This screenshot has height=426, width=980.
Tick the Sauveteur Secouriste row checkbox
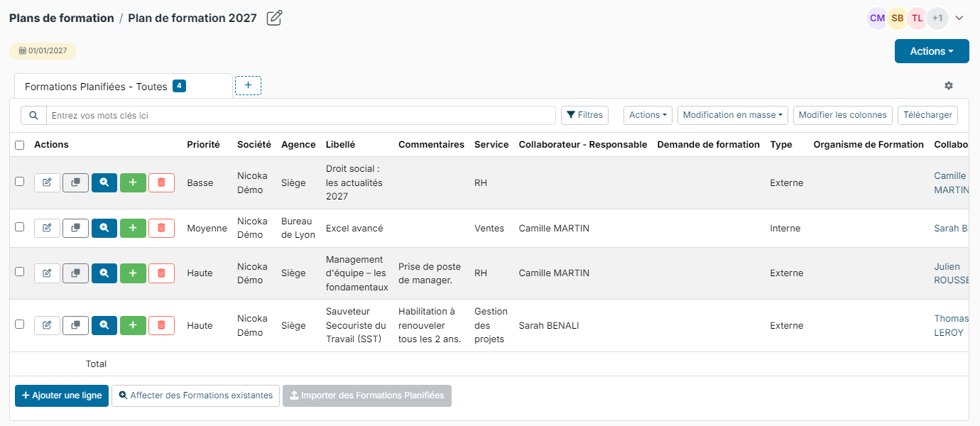pyautogui.click(x=20, y=324)
